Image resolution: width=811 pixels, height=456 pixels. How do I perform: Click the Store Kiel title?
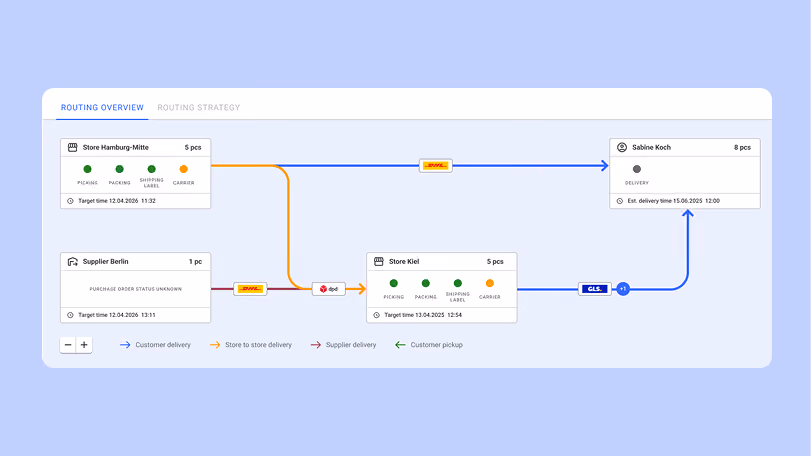pyautogui.click(x=404, y=262)
